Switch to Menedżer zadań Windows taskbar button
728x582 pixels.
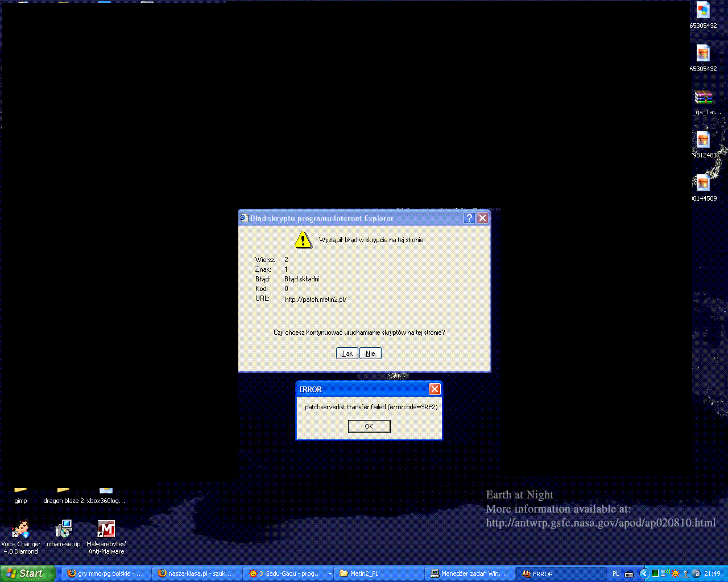(x=469, y=573)
